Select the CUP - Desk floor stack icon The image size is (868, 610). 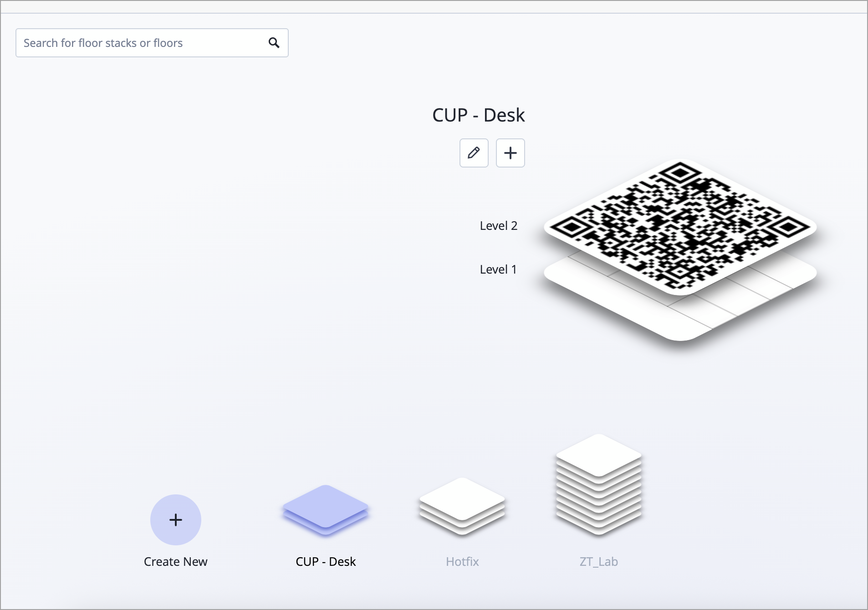[326, 509]
